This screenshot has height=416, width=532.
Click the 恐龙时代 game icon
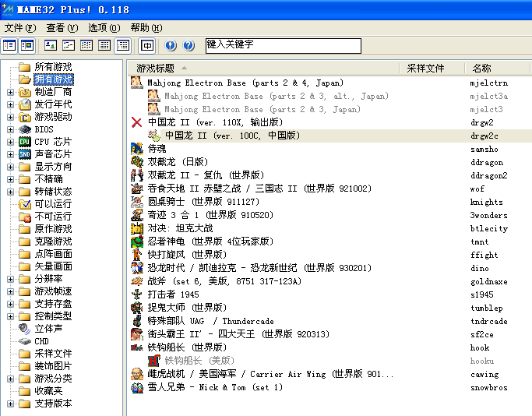(x=137, y=268)
